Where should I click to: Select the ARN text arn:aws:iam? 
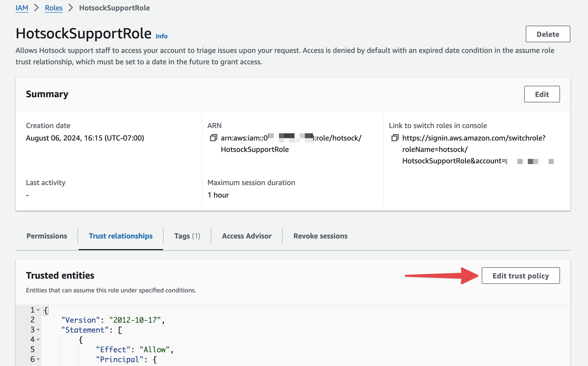pos(291,144)
